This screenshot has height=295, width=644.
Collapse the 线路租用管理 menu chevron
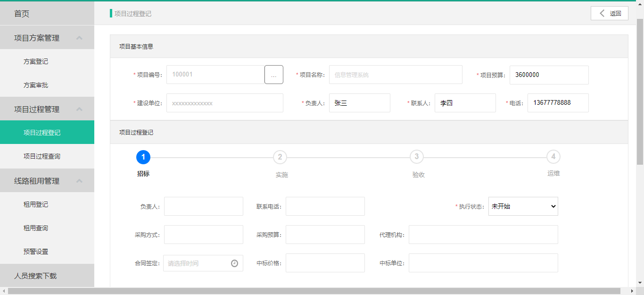pyautogui.click(x=79, y=181)
